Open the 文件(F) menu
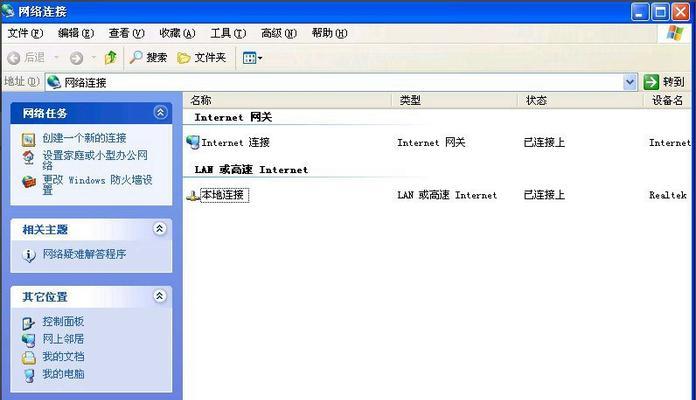 pyautogui.click(x=25, y=33)
